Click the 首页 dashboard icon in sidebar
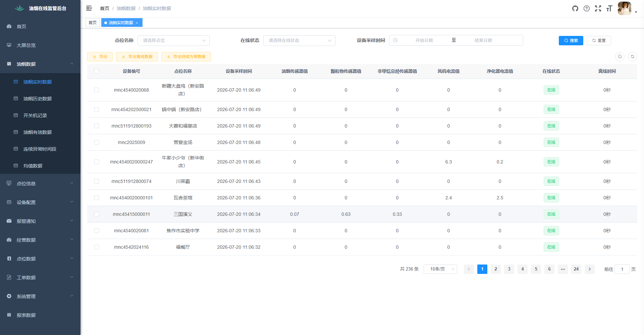644x335 pixels. [x=9, y=26]
